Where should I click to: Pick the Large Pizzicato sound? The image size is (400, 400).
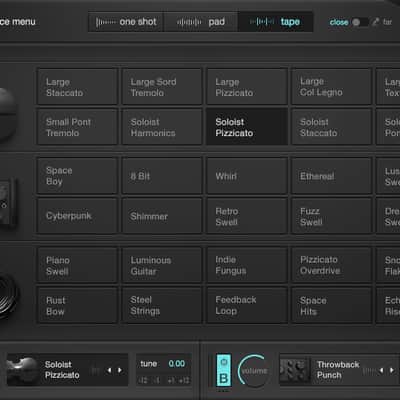247,87
